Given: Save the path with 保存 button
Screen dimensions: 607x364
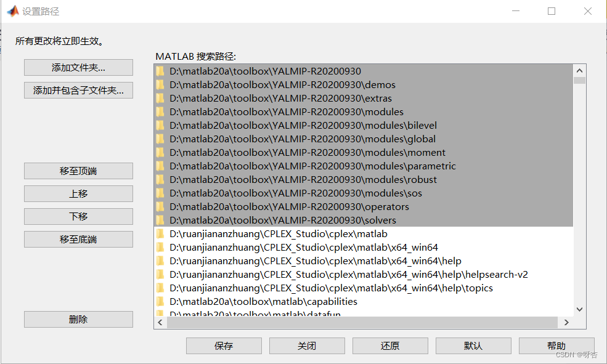Looking at the screenshot, I should point(224,346).
